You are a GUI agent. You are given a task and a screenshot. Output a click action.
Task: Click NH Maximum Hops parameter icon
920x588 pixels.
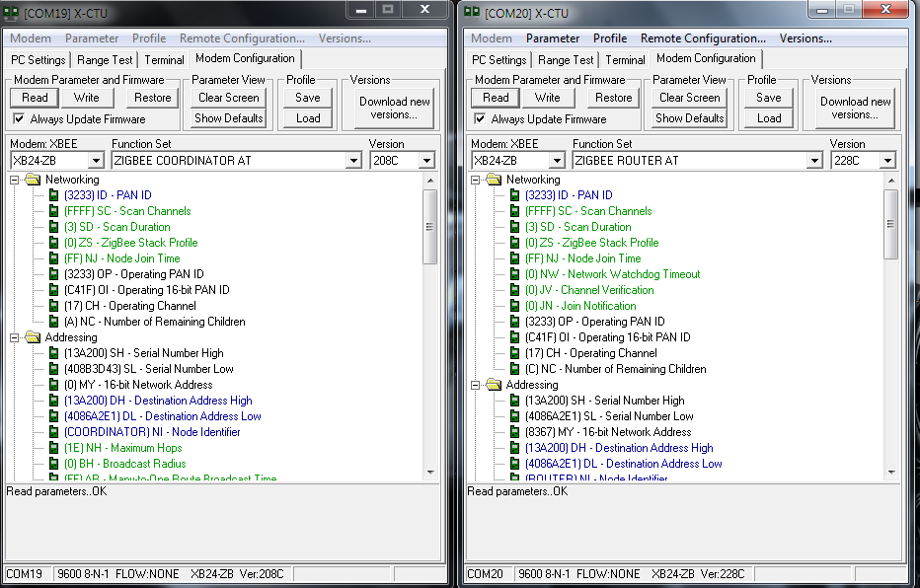coord(53,449)
